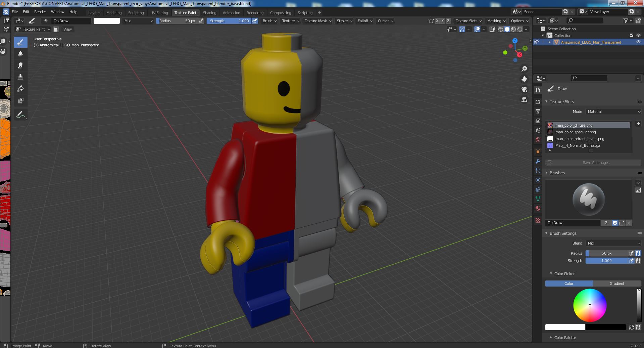Select the Mask tool

coord(20,100)
